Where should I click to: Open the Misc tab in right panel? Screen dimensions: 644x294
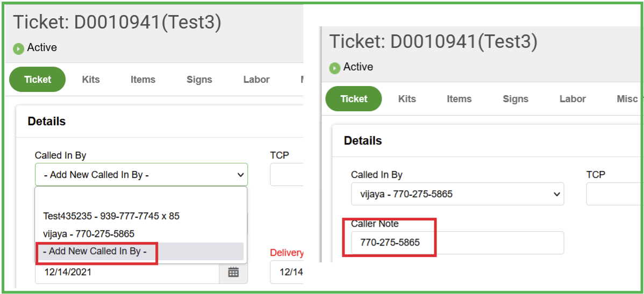pyautogui.click(x=627, y=99)
